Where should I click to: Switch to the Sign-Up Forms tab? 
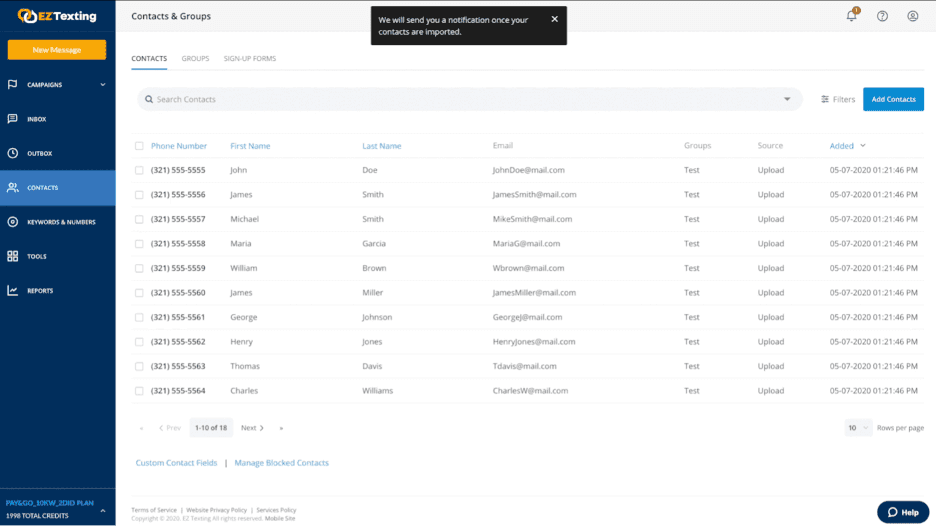tap(250, 59)
